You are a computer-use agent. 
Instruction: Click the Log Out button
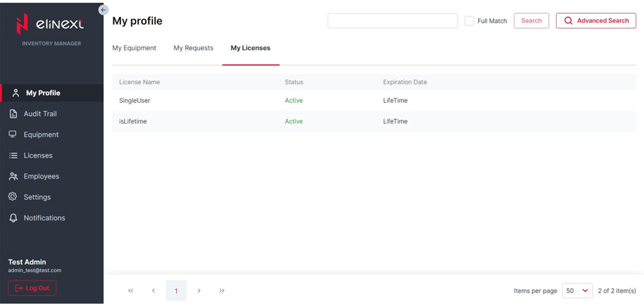tap(32, 288)
